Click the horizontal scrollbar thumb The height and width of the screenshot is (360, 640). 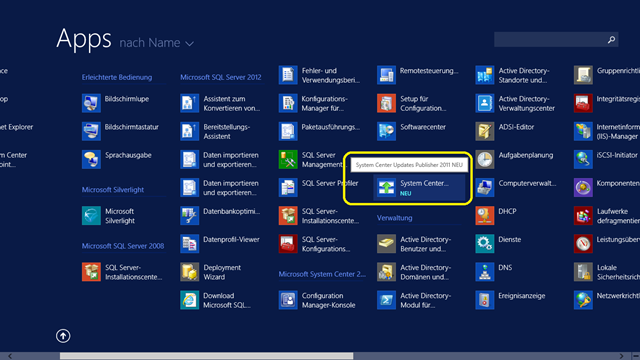[207, 356]
